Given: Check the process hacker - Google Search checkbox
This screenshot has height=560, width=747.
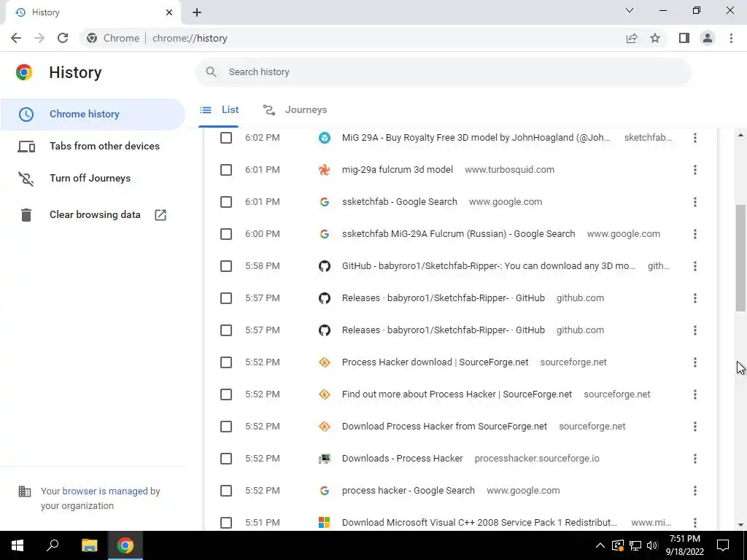Looking at the screenshot, I should point(226,491).
